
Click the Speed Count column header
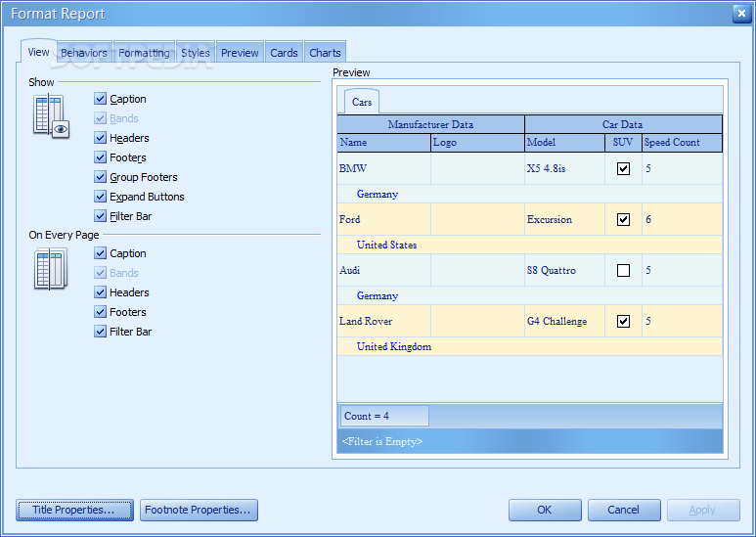[682, 142]
